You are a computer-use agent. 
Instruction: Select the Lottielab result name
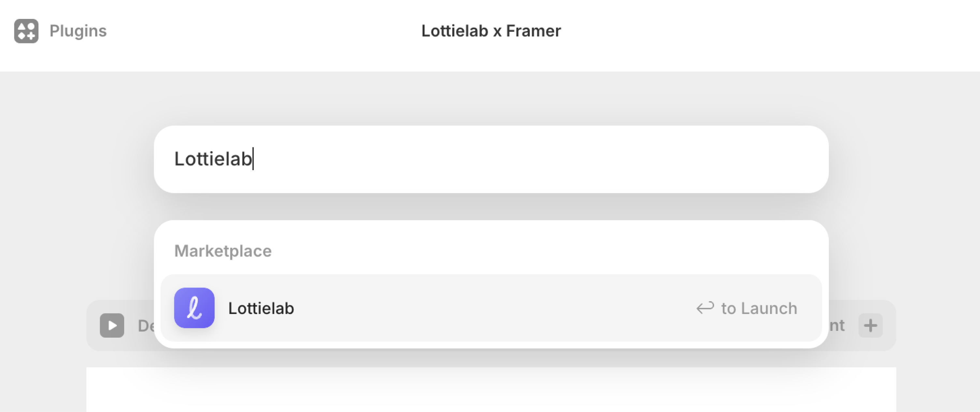click(261, 308)
